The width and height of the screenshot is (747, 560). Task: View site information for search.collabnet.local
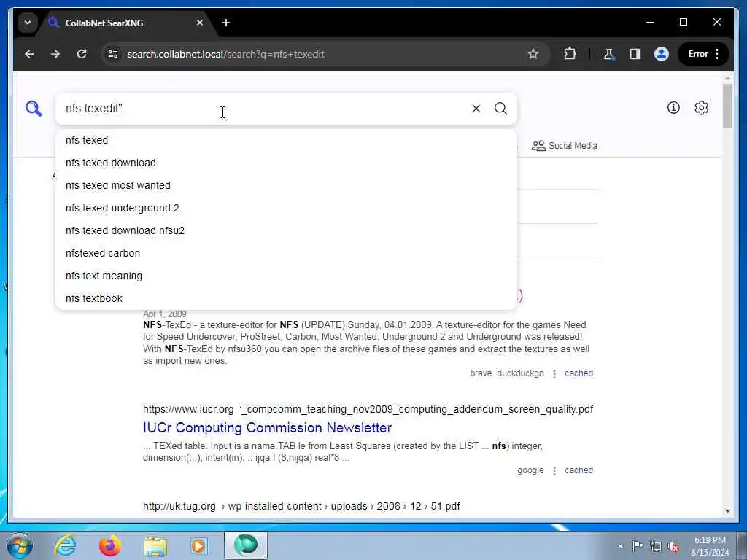coord(113,54)
